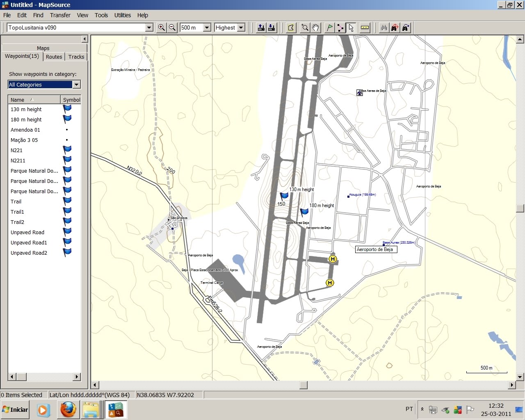The height and width of the screenshot is (420, 525).
Task: Open the file explorer taskbar icon
Action: 91,409
